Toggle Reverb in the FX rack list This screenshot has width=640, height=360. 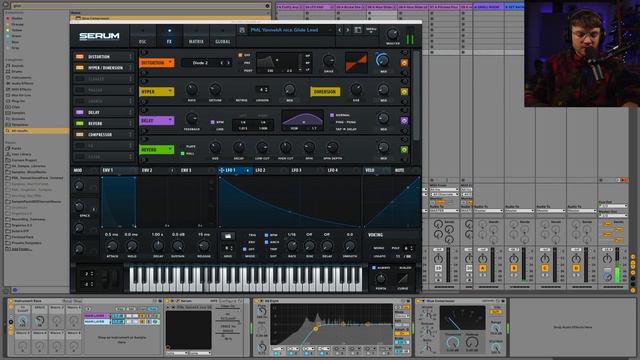coord(80,123)
